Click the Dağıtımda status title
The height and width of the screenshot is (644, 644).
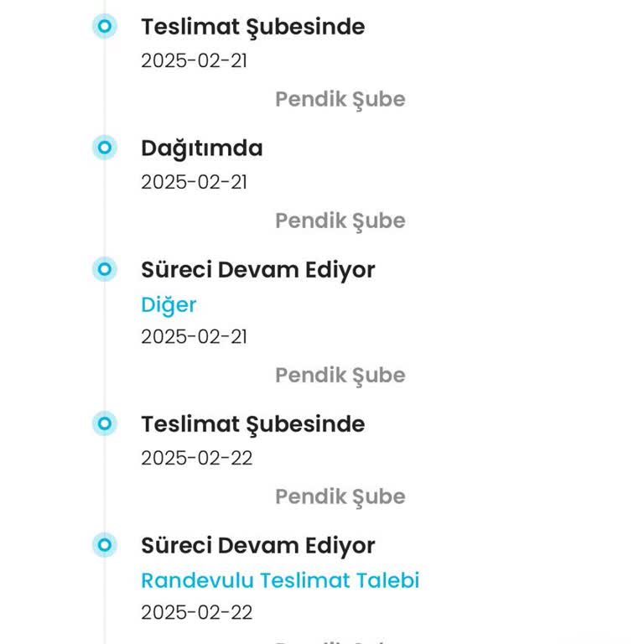point(201,148)
